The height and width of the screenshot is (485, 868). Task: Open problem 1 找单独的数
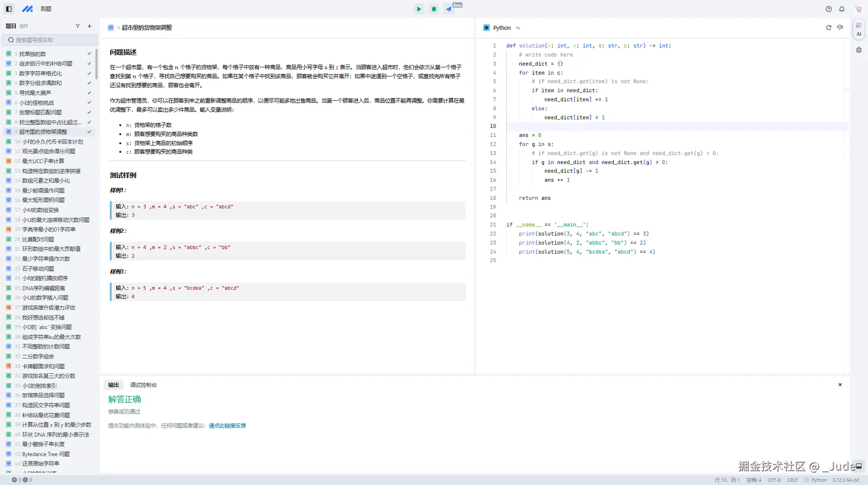tap(49, 54)
